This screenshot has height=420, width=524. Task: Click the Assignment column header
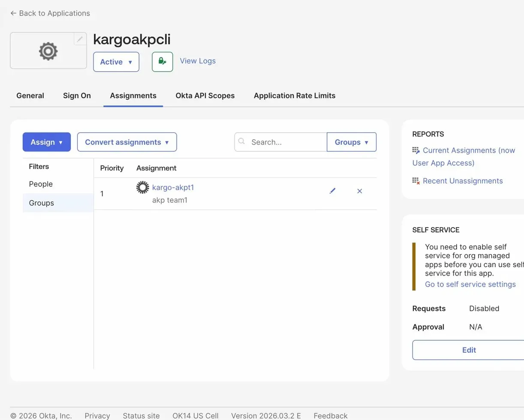(x=156, y=168)
